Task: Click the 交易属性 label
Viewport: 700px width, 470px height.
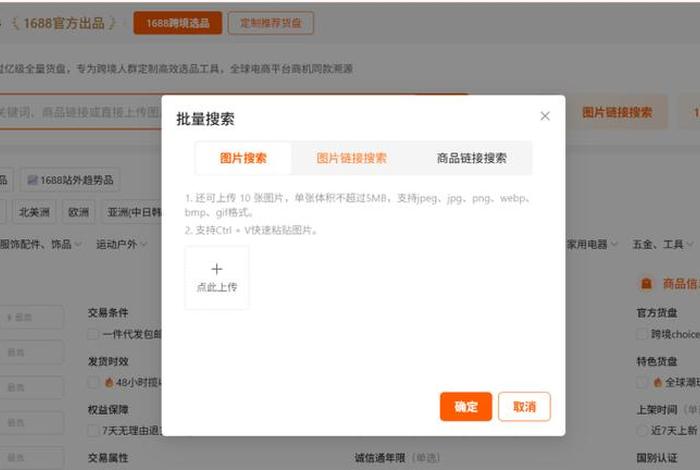Action: (108, 458)
